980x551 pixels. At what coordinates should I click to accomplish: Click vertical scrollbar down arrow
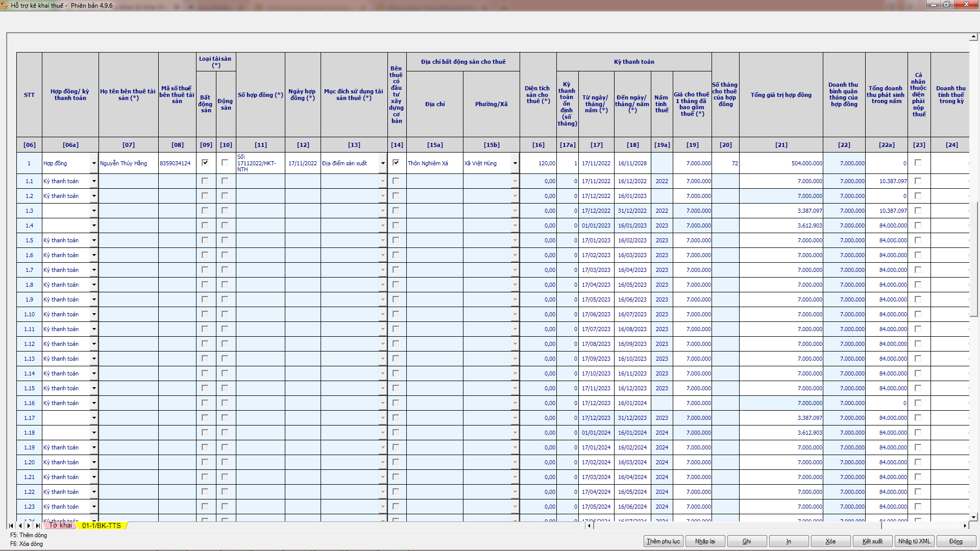pyautogui.click(x=973, y=517)
